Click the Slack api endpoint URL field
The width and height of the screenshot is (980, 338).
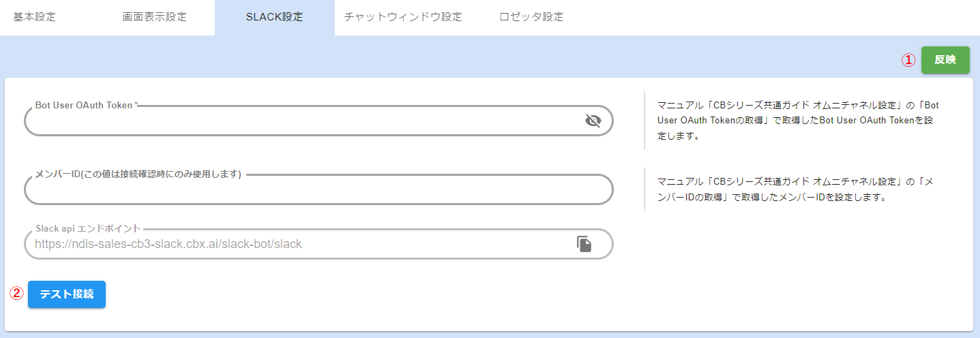[x=300, y=244]
